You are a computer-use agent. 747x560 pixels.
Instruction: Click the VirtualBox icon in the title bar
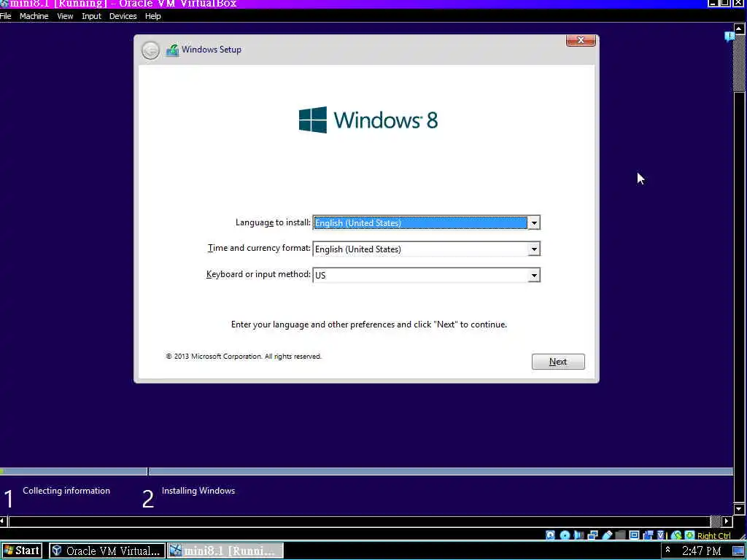point(4,4)
